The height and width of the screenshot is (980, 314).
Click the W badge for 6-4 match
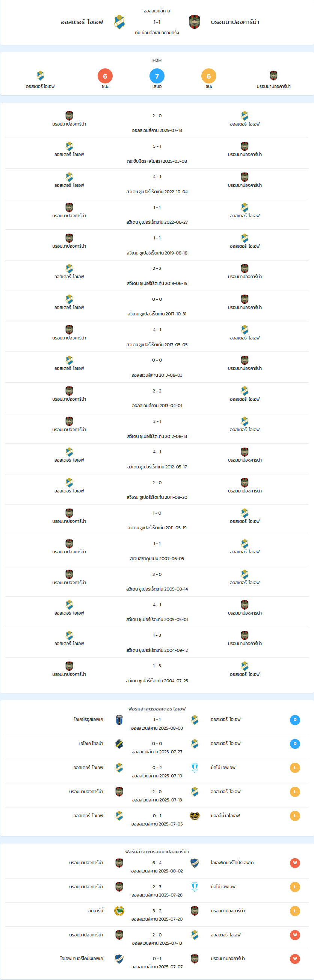tap(294, 863)
